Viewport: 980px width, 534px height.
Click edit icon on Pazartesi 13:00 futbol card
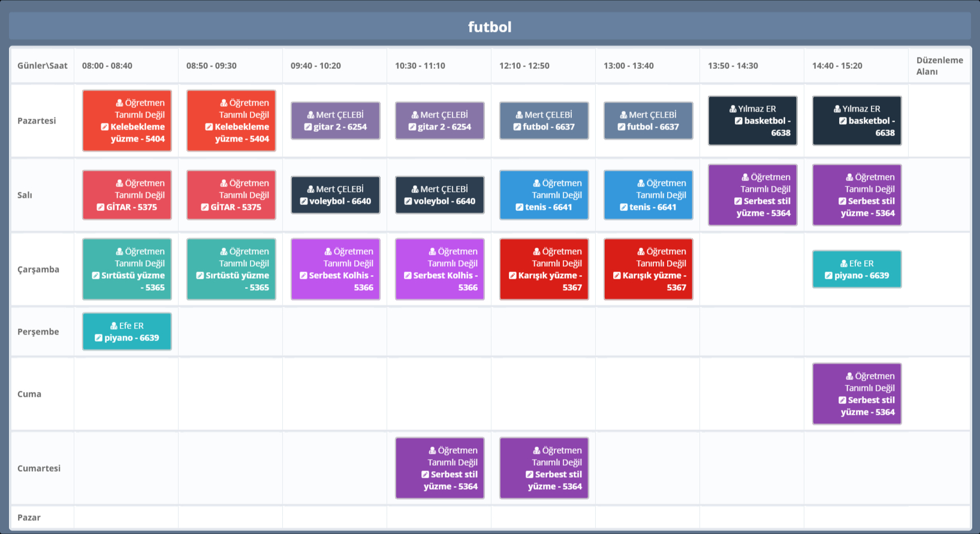click(x=621, y=127)
